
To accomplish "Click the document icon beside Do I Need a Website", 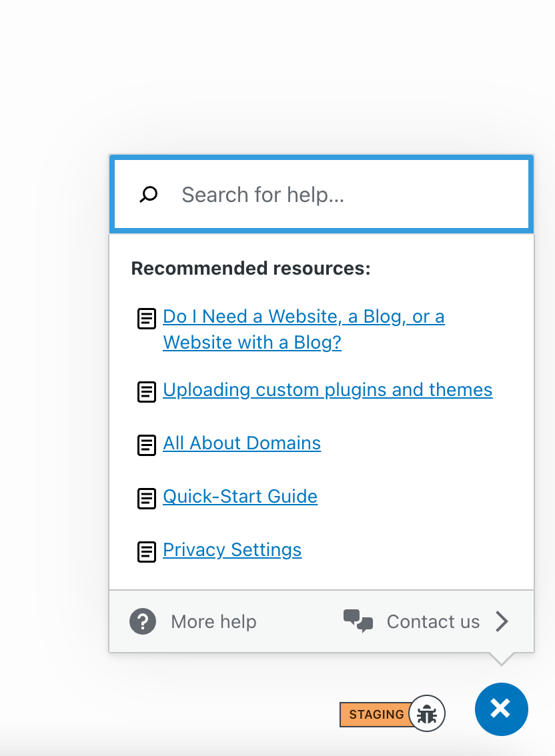I will click(147, 319).
